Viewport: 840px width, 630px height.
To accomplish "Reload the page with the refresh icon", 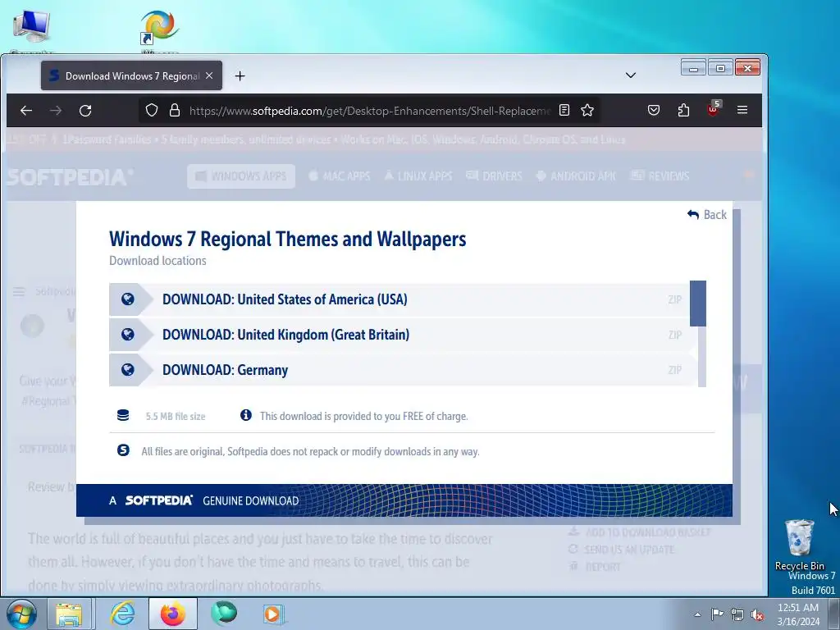I will pyautogui.click(x=85, y=111).
